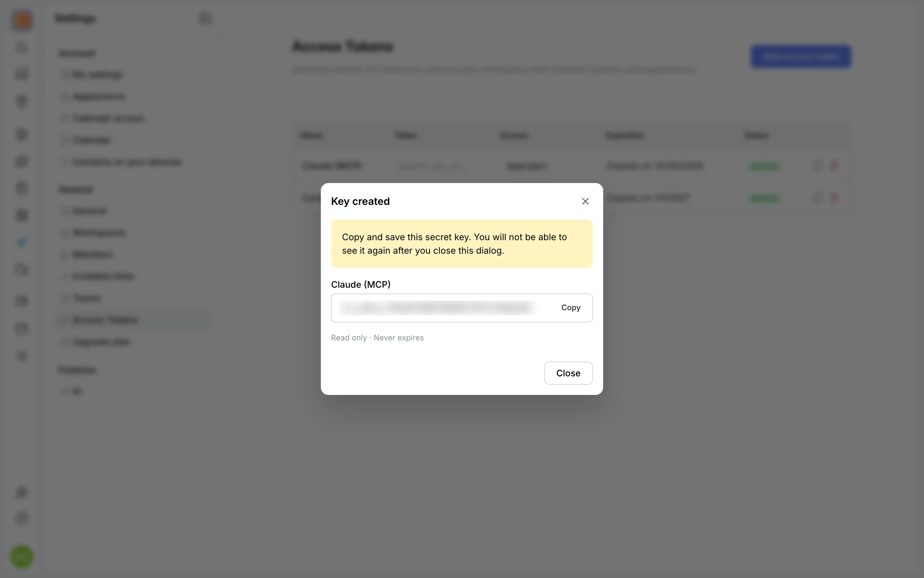Click the 'Key created' dialog title
This screenshot has height=578, width=924.
click(360, 201)
